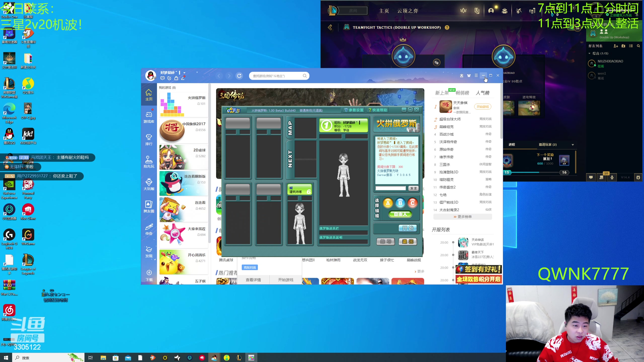The image size is (644, 362).
Task: Open Microsoft Store from the taskbar
Action: tap(115, 357)
